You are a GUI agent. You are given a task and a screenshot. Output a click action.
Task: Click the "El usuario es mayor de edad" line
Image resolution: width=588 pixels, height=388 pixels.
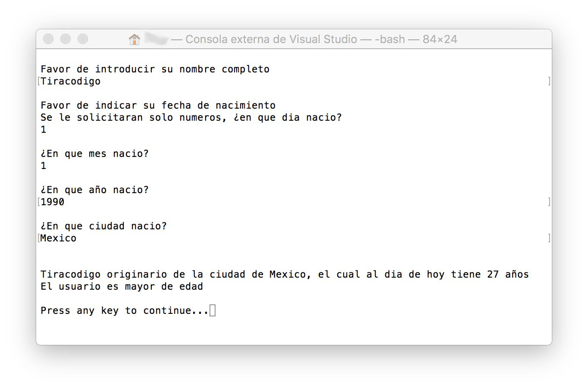tap(122, 286)
